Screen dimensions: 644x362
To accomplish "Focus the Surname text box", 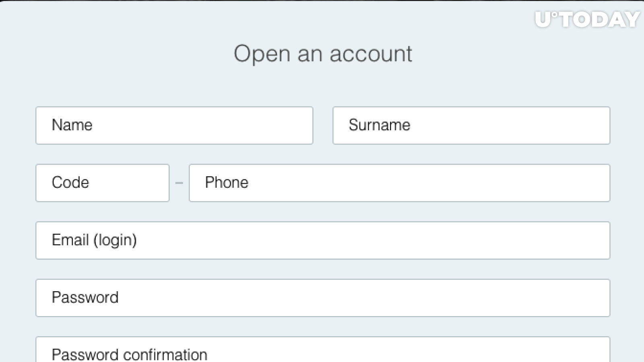I will [x=471, y=125].
